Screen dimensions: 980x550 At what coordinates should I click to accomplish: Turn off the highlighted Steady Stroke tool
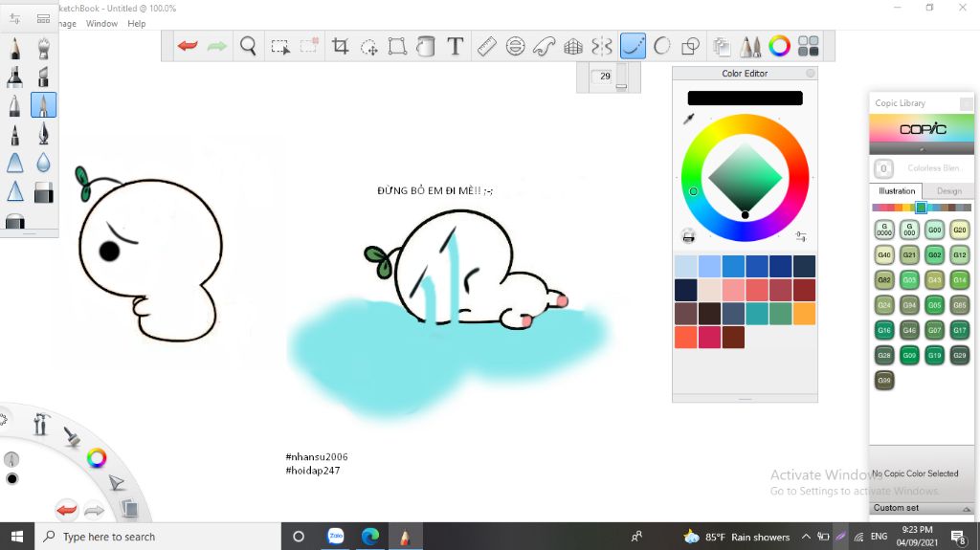[x=633, y=46]
